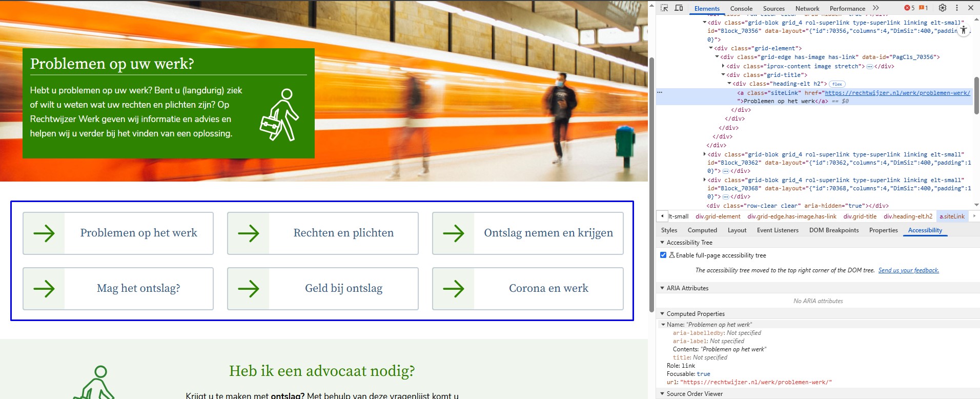This screenshot has height=399, width=980.
Task: Select the div.grid-element breadcrumb
Action: click(718, 216)
